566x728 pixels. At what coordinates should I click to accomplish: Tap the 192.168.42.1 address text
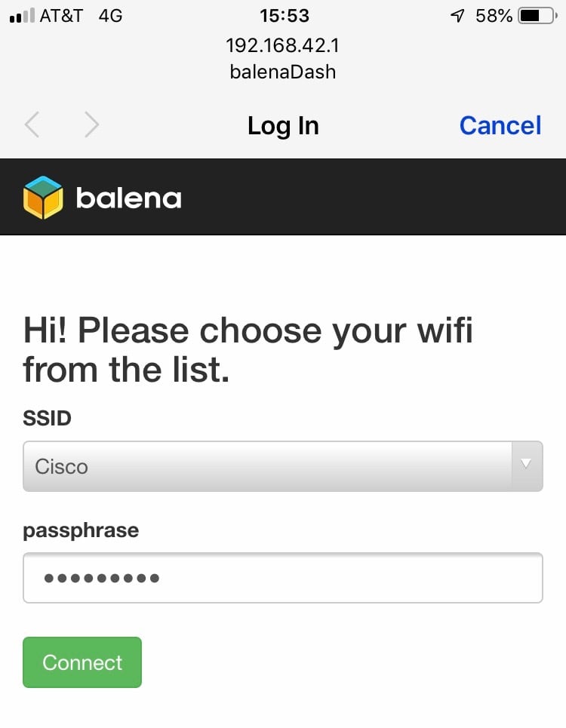[x=283, y=45]
